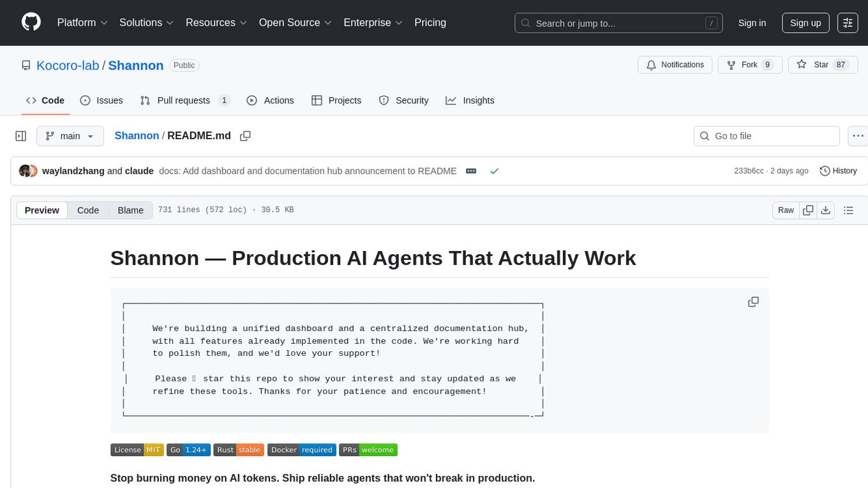Expand the Open Source menu

295,22
